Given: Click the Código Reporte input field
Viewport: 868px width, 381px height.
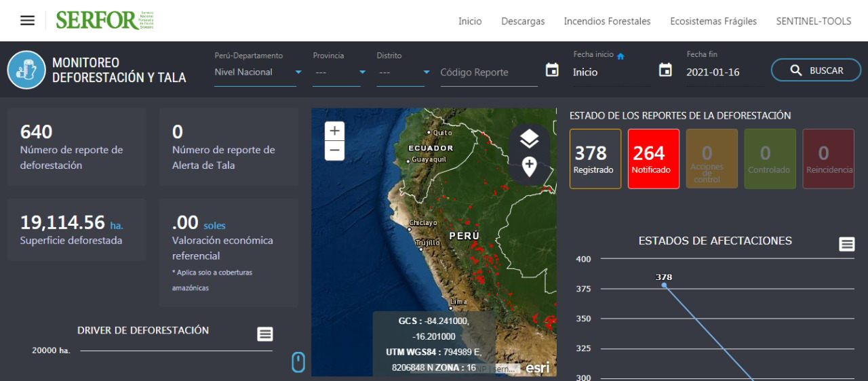Looking at the screenshot, I should (x=488, y=73).
